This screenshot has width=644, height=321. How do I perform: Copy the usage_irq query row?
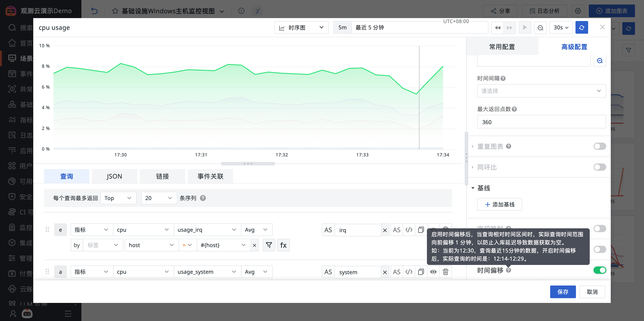click(x=421, y=230)
